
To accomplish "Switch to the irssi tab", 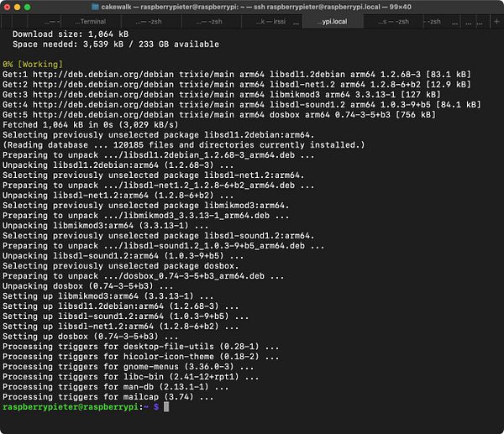I will 272,22.
